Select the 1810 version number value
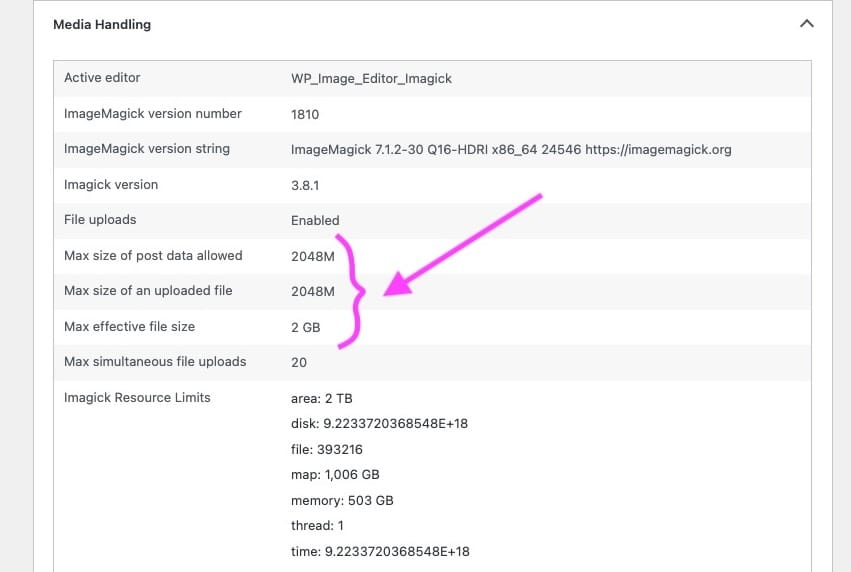 point(304,115)
